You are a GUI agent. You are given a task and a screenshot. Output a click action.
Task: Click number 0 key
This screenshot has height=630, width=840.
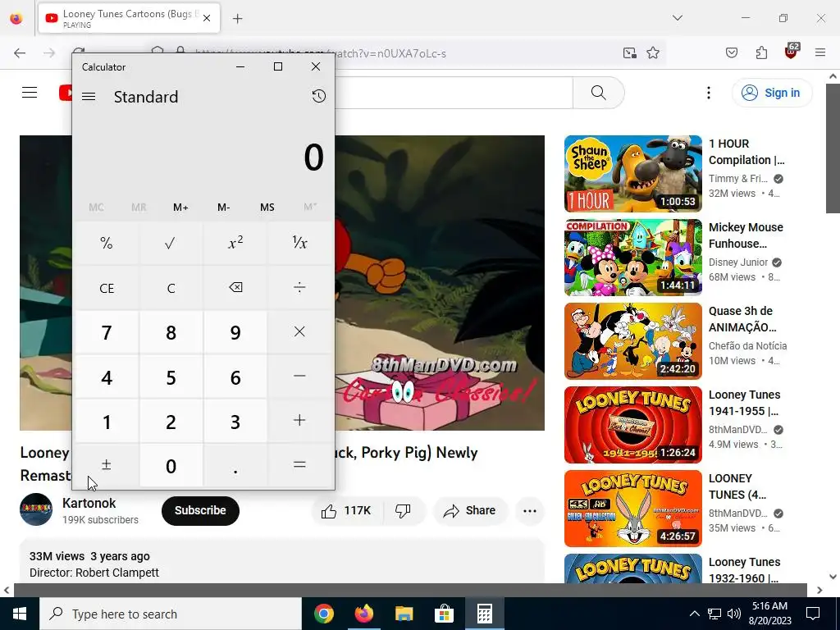[x=171, y=465]
